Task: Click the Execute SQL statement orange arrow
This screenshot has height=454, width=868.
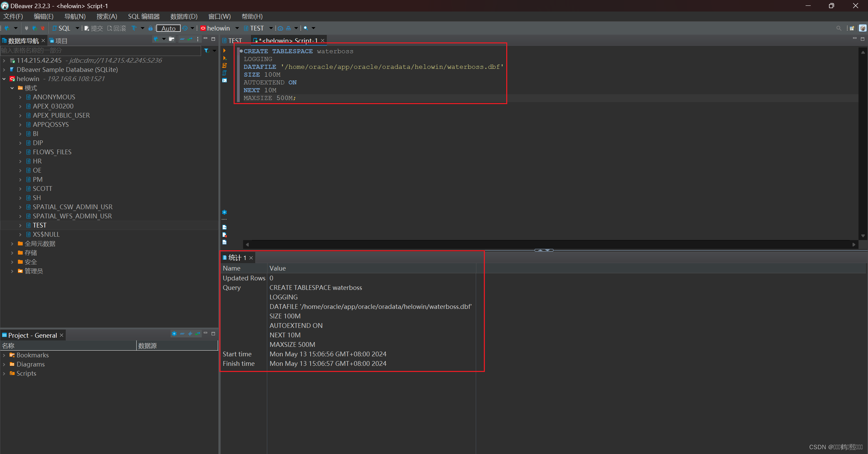Action: pos(224,51)
